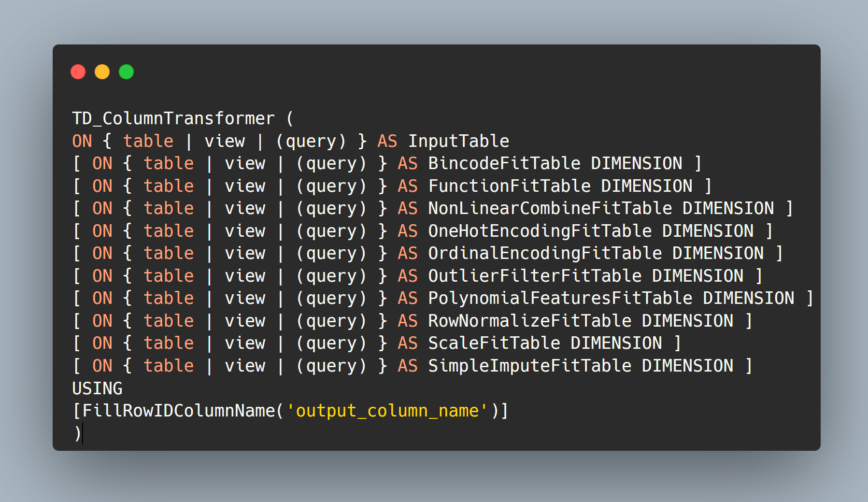Click the NonLinearCombineFitTable word

click(x=550, y=208)
